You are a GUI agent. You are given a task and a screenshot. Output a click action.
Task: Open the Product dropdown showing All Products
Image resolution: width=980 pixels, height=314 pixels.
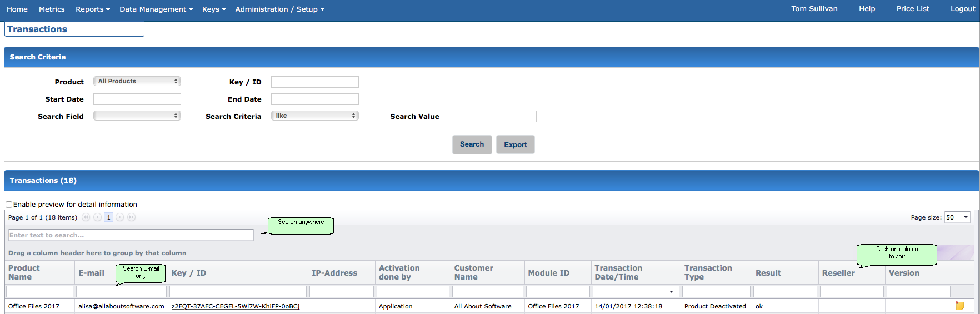pos(137,81)
